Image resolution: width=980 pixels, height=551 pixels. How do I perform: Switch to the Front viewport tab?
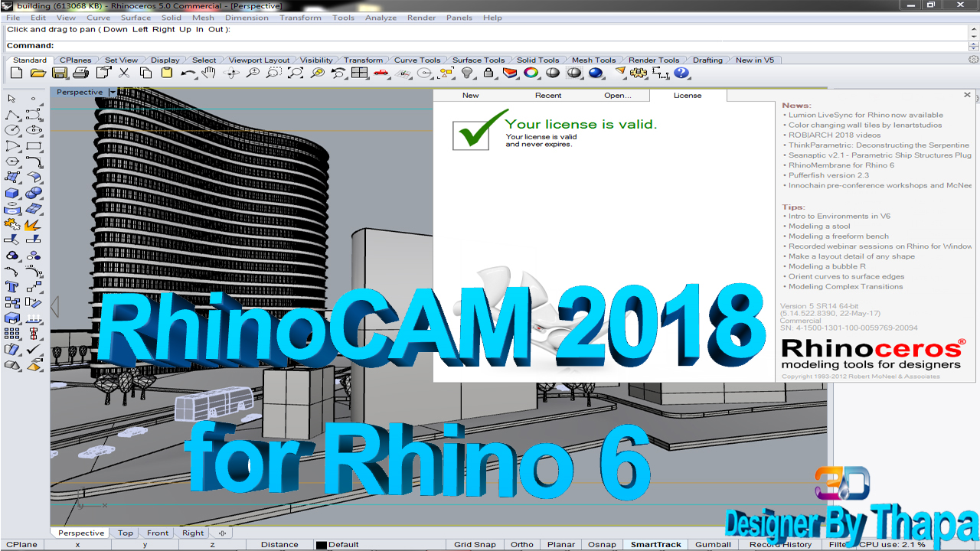158,533
